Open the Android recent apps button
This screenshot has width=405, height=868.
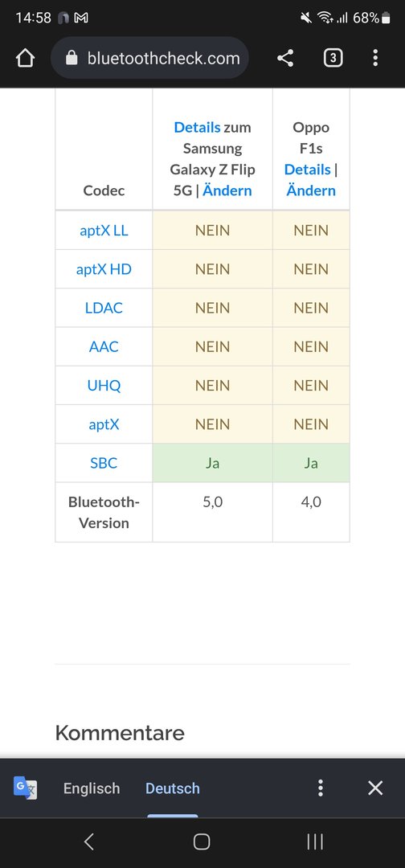tap(315, 842)
